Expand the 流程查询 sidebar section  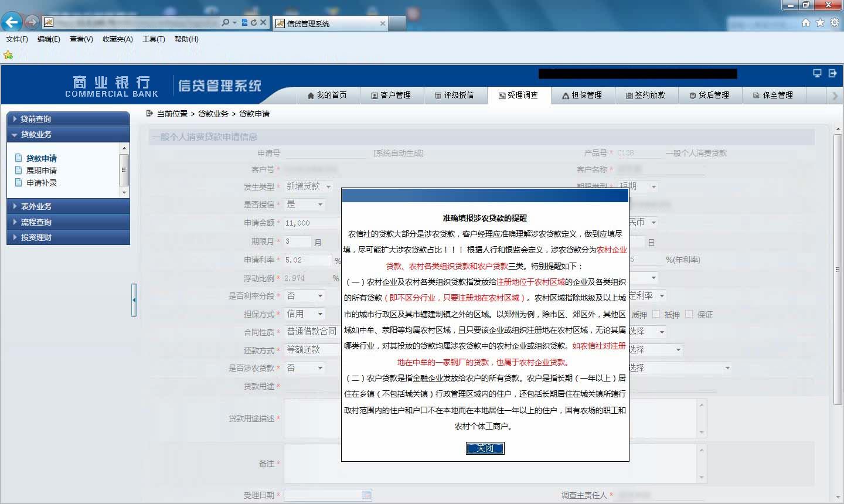coord(68,222)
